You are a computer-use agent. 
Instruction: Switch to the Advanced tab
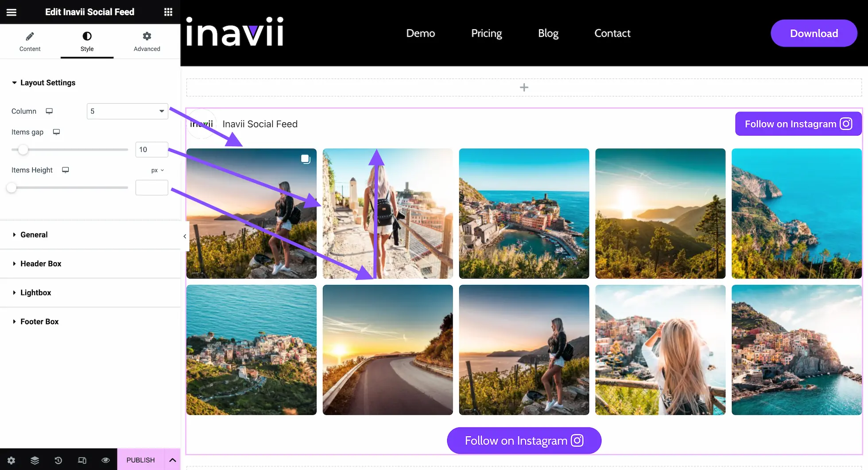pos(147,42)
